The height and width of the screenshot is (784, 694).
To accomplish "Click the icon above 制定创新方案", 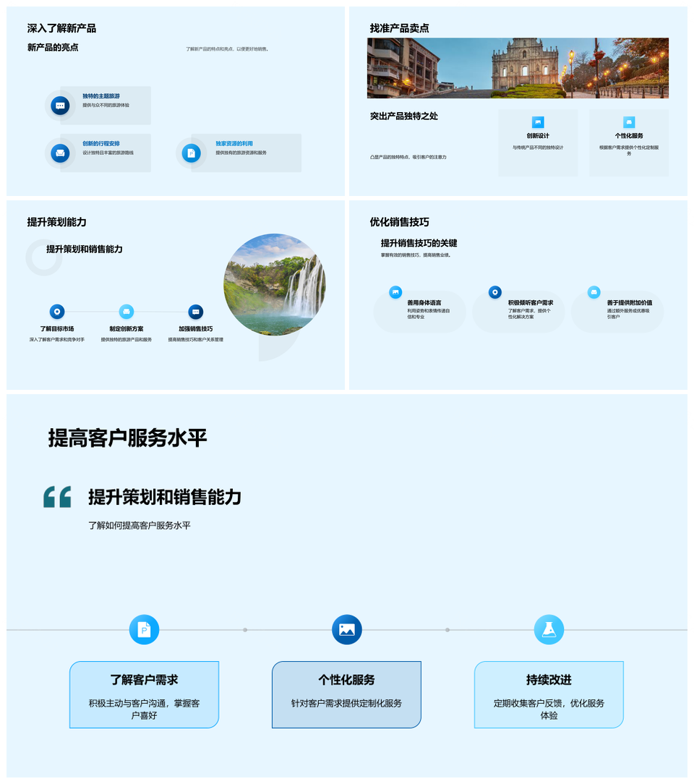I will click(127, 312).
